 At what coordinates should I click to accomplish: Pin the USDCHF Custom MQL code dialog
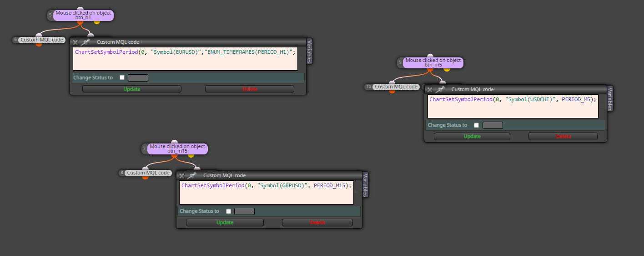pos(439,89)
